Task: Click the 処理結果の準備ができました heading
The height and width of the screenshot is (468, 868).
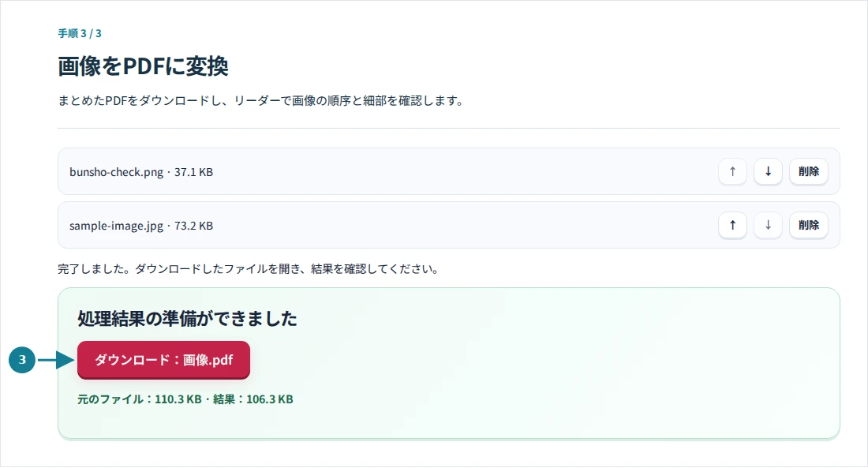Action: (187, 319)
